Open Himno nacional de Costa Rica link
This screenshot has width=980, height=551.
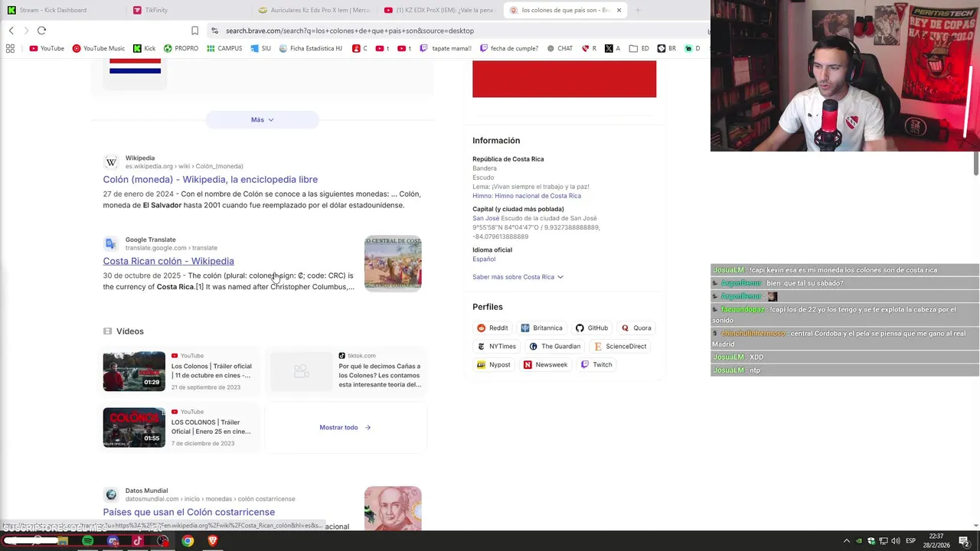[x=537, y=196]
